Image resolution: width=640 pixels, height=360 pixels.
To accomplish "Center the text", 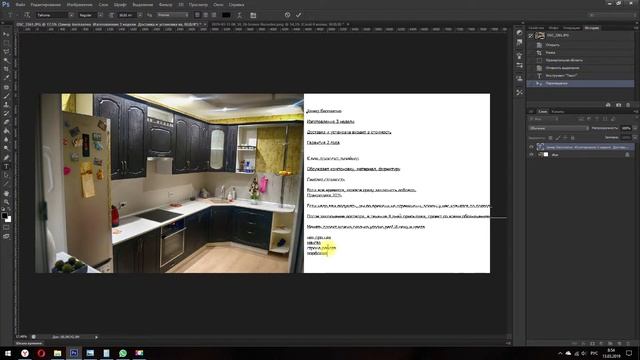I will (x=206, y=15).
